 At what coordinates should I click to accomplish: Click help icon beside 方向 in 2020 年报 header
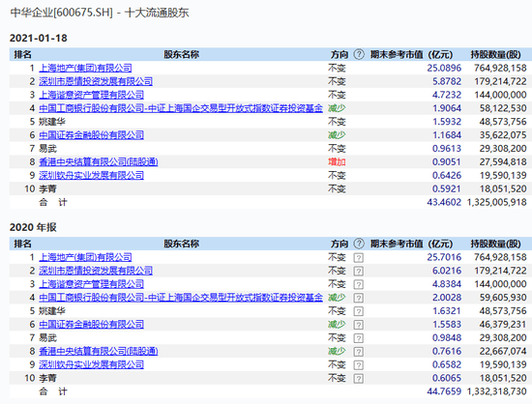359,244
